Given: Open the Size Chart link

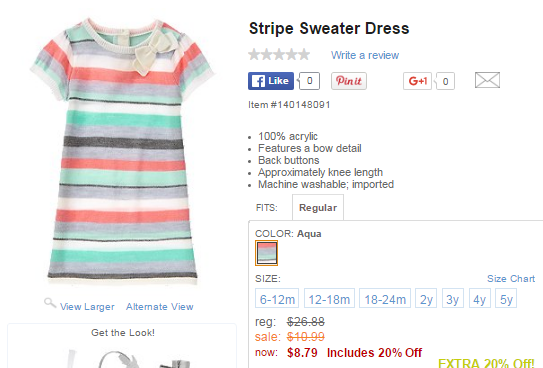Looking at the screenshot, I should [511, 279].
